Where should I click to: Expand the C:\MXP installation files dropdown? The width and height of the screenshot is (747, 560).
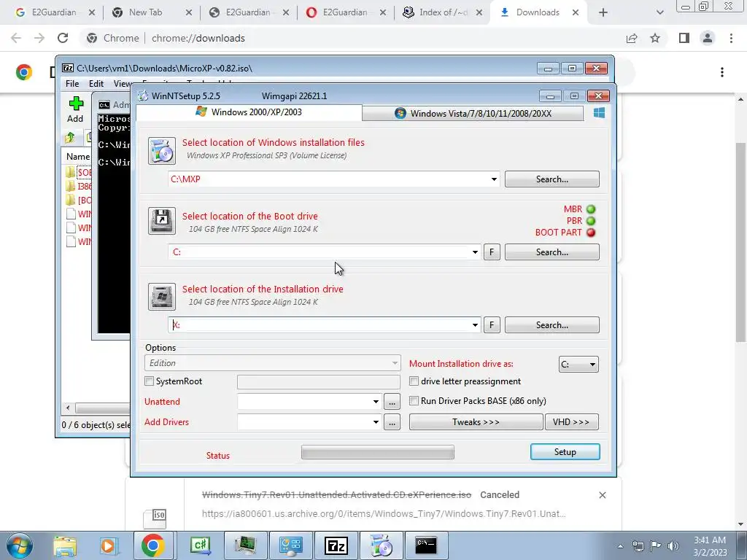[494, 179]
